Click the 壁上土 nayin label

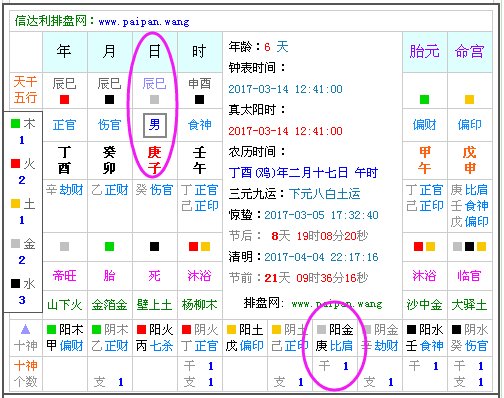click(x=154, y=305)
